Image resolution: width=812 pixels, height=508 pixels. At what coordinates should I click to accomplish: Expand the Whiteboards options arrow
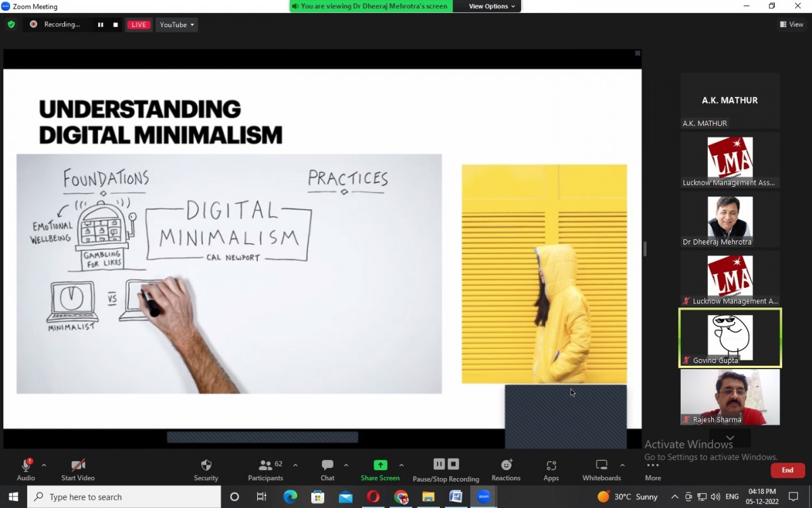[x=622, y=465]
